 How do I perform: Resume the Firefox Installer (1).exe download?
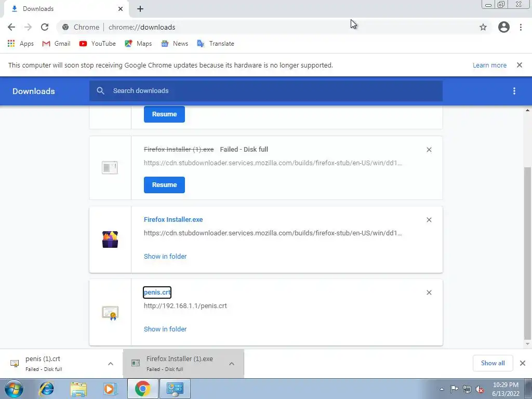[x=164, y=185]
